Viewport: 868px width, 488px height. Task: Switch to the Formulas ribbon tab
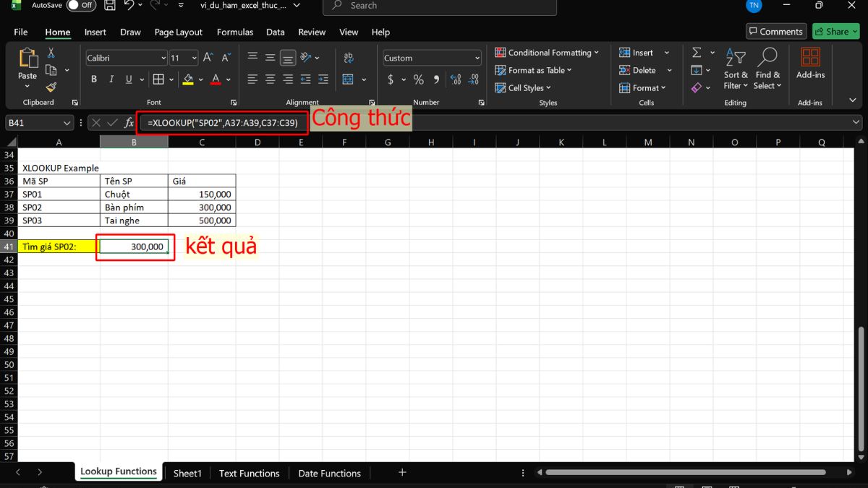pos(234,32)
